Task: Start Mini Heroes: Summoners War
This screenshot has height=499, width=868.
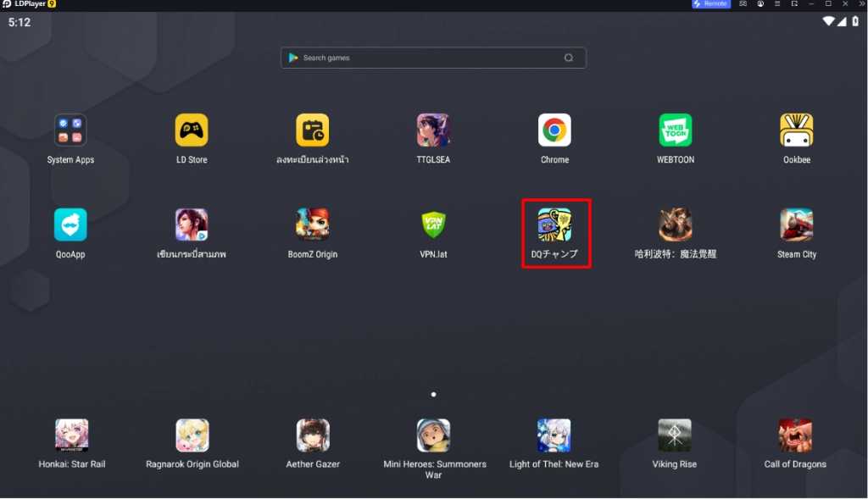Action: pos(433,435)
